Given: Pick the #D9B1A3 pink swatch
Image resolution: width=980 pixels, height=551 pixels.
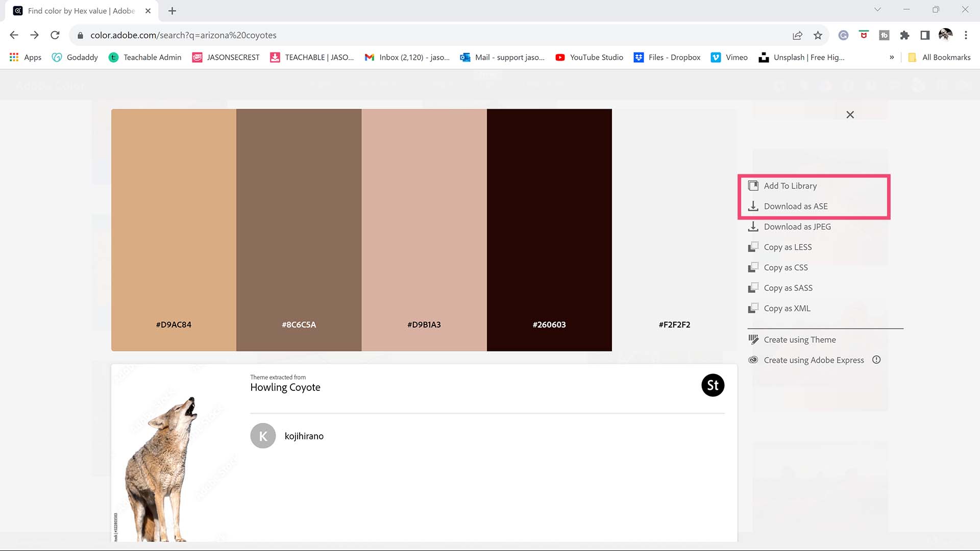Looking at the screenshot, I should coord(424,230).
